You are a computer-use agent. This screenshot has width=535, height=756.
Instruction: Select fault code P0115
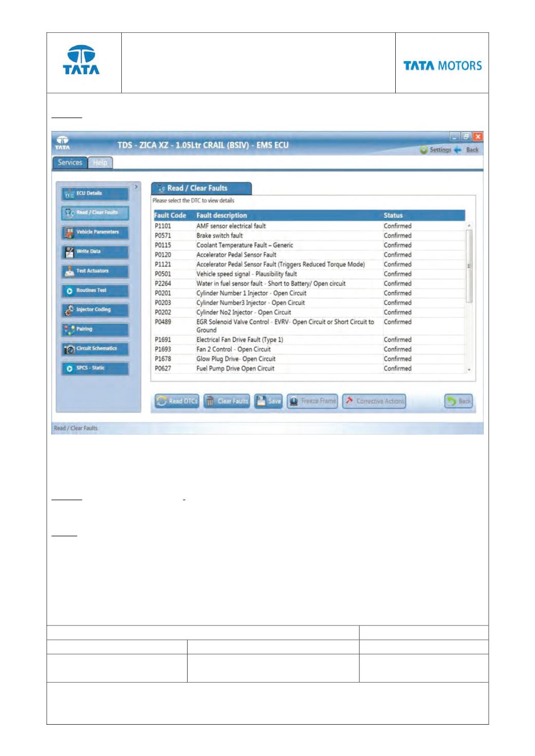point(163,245)
